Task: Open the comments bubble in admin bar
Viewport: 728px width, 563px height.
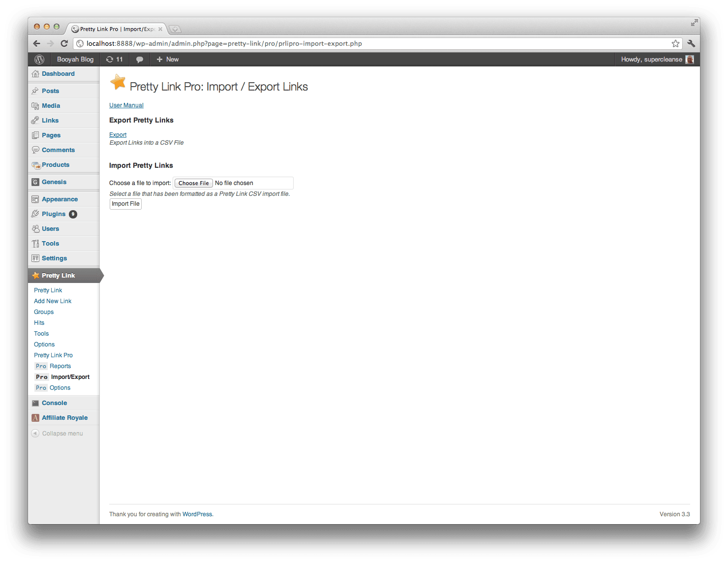Action: [140, 60]
